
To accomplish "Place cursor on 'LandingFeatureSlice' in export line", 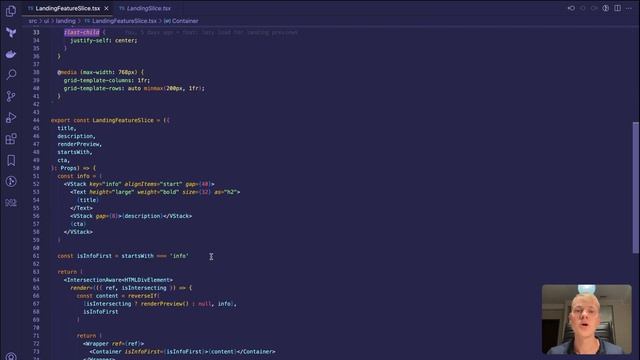I will tap(123, 120).
